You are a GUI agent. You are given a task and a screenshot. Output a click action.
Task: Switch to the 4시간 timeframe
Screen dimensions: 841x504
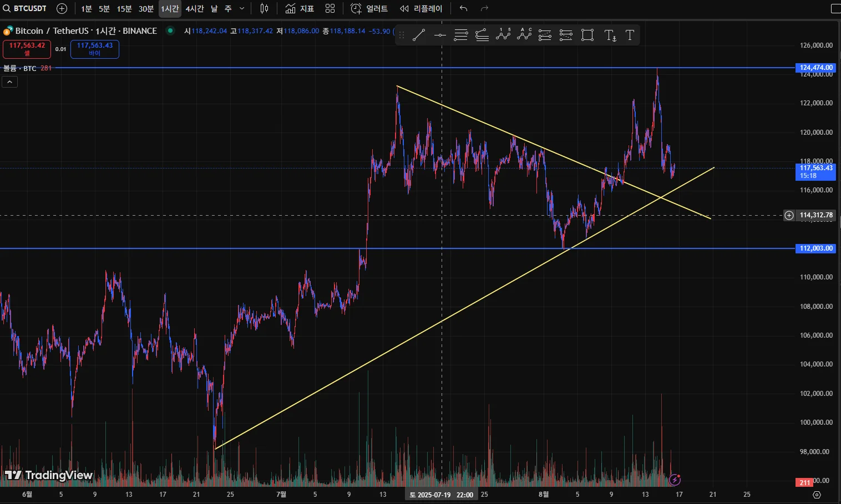[x=195, y=9]
